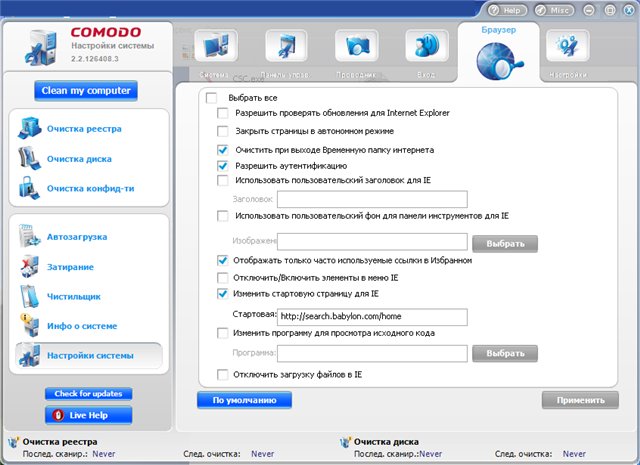Open the Система tab icon
Screen dimensions: 640x465
[x=214, y=50]
